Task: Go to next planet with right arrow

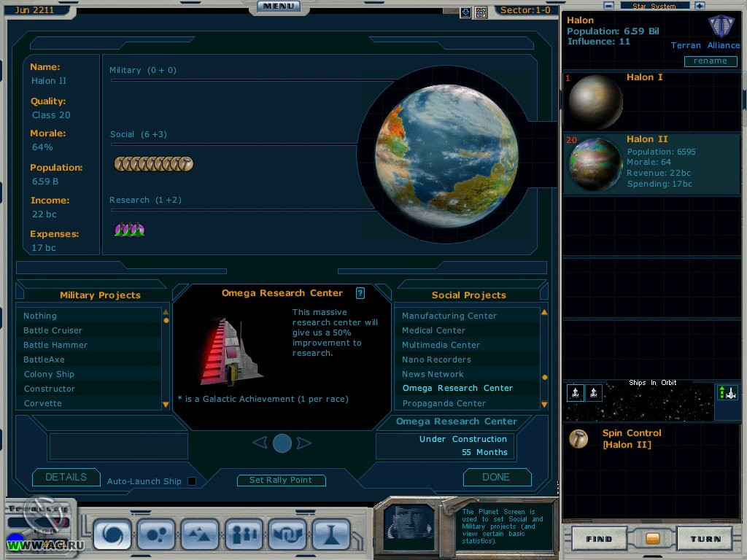Action: tap(304, 443)
